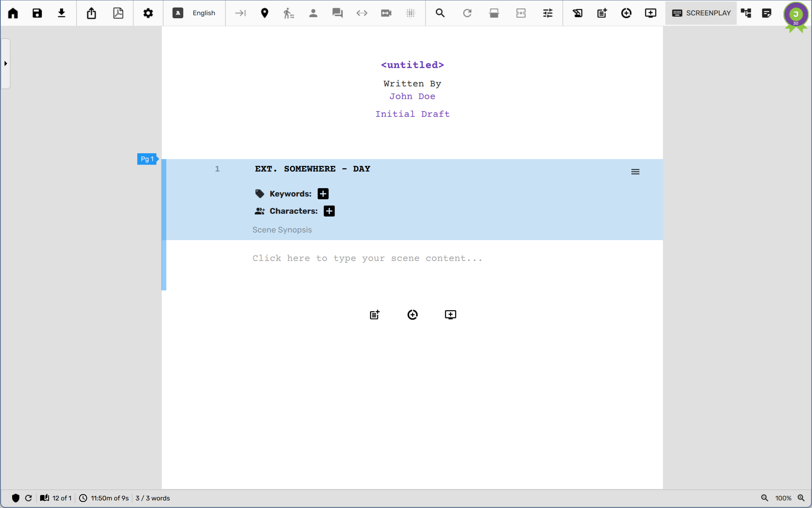812x508 pixels.
Task: Switch to the Screenplay tab
Action: coord(701,13)
